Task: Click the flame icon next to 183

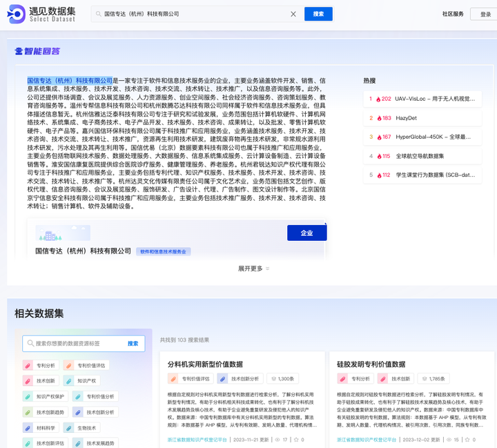Action: click(379, 118)
